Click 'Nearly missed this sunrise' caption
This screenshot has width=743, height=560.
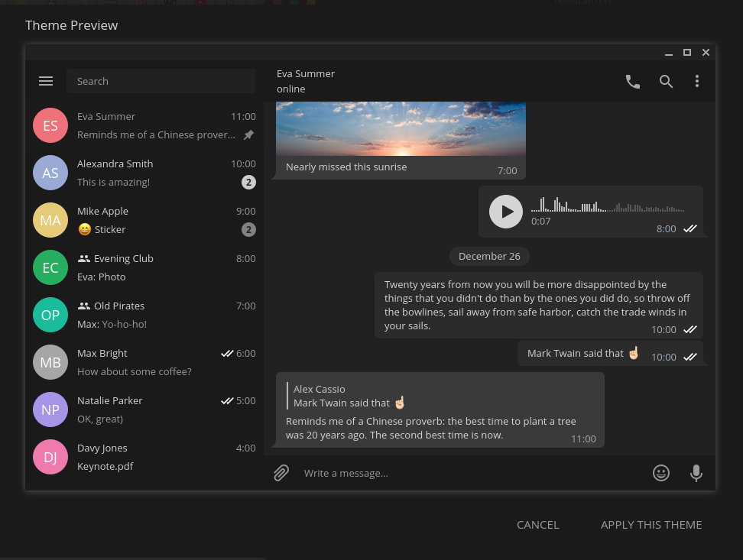pyautogui.click(x=346, y=167)
